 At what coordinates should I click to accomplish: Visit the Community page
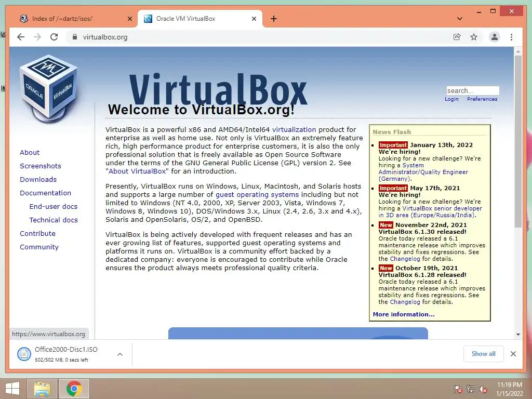pyautogui.click(x=39, y=247)
